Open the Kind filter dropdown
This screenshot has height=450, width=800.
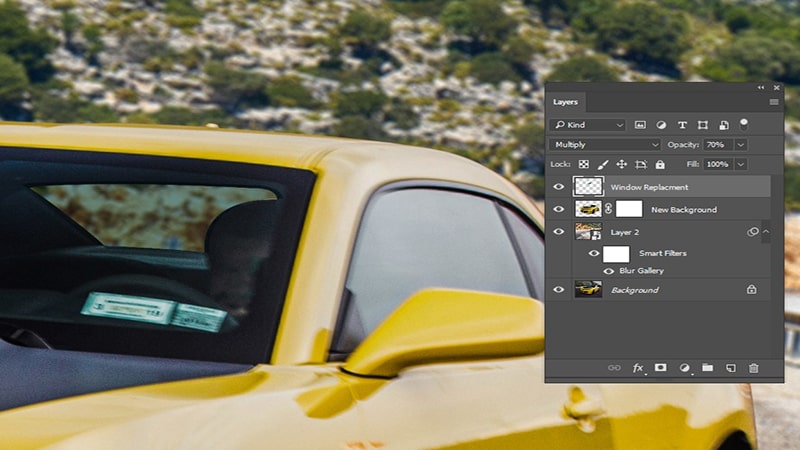[x=587, y=125]
